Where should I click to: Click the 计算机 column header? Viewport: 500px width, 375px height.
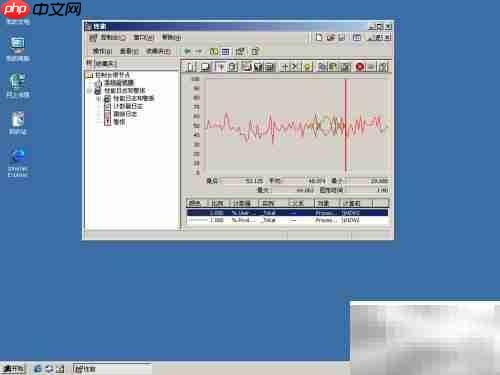click(x=355, y=203)
